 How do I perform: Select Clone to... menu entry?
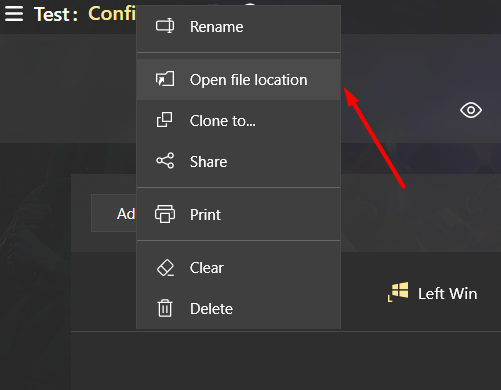(x=239, y=121)
